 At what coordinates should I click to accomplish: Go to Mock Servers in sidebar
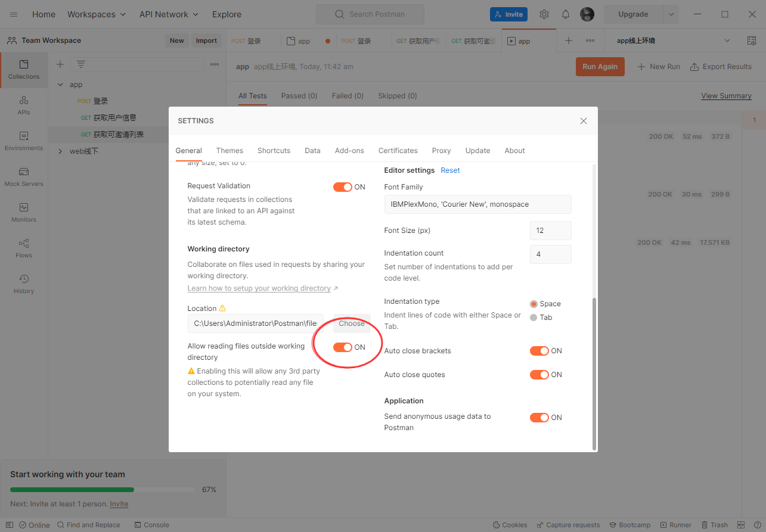(x=24, y=177)
